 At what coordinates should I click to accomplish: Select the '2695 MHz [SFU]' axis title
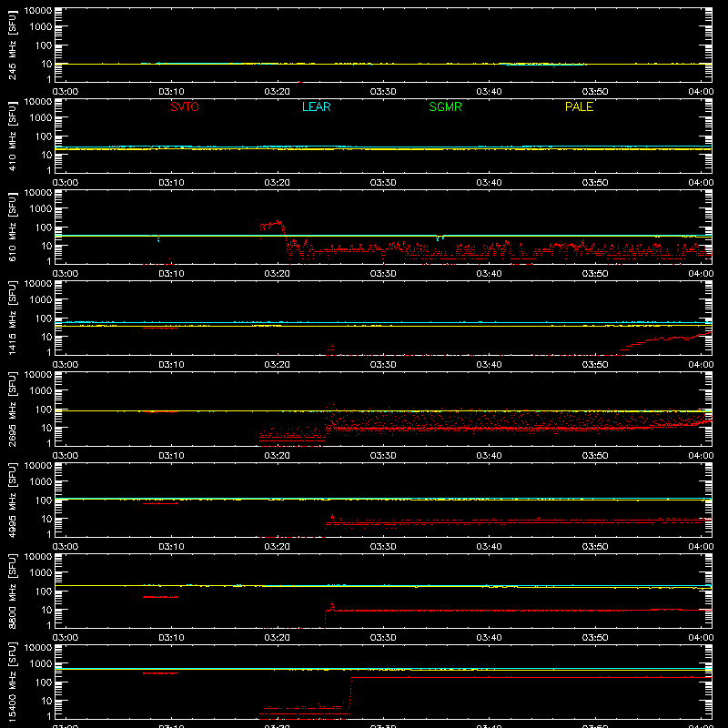[13, 409]
